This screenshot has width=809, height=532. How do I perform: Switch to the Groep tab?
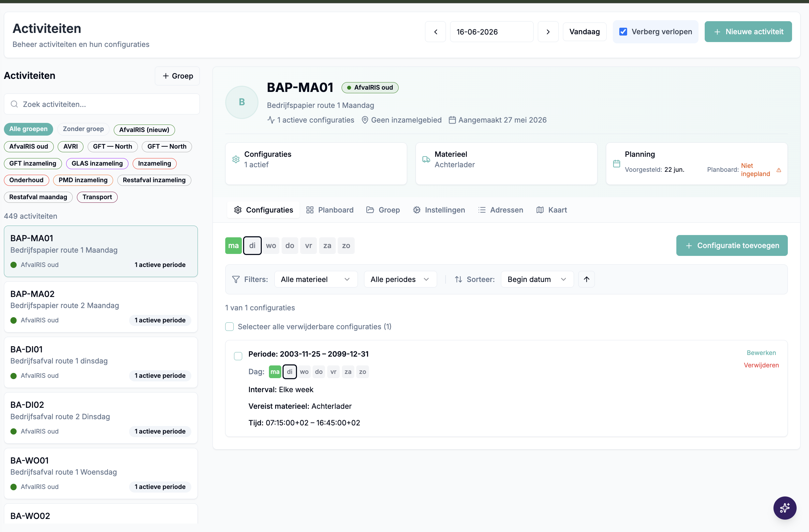coord(383,210)
